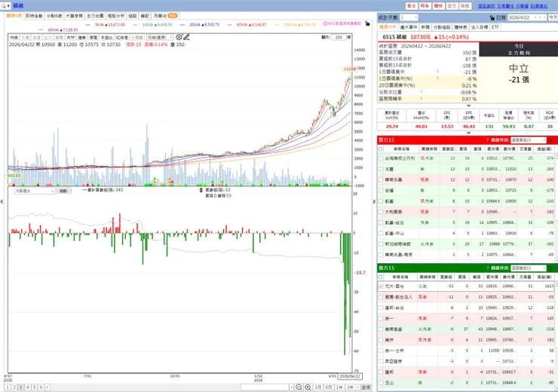Open the 到價通知 link
The height and width of the screenshot is (392, 558).
(x=539, y=6)
